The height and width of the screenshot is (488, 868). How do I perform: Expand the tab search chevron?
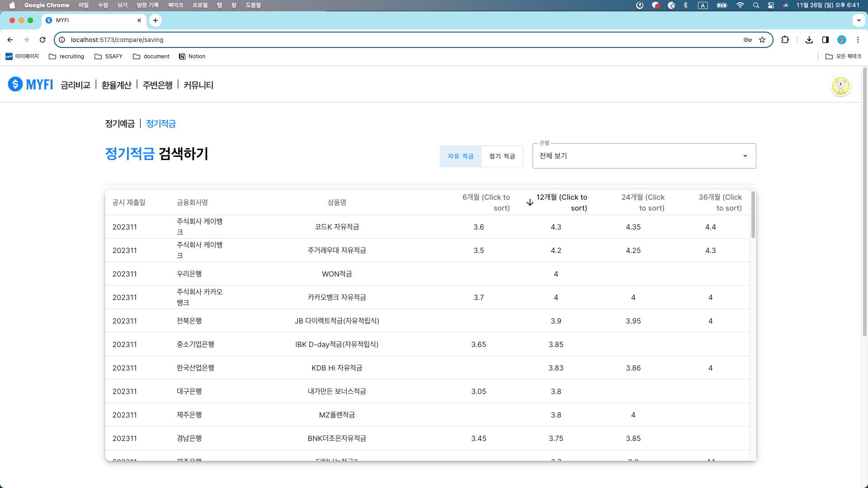point(859,20)
